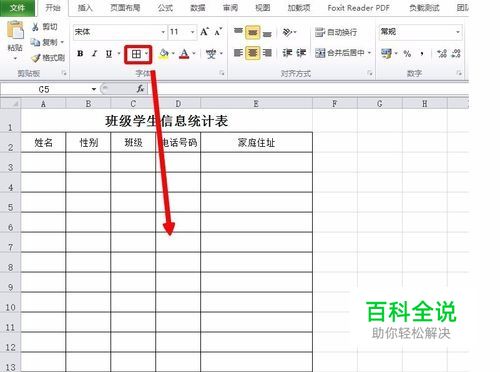Click the insert function fx button
This screenshot has width=500, height=372.
(140, 89)
